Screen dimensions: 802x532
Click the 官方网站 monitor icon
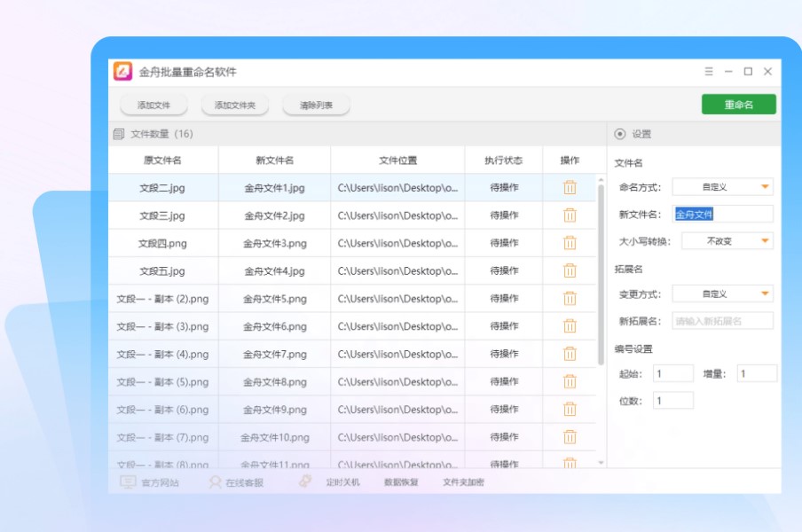point(128,482)
